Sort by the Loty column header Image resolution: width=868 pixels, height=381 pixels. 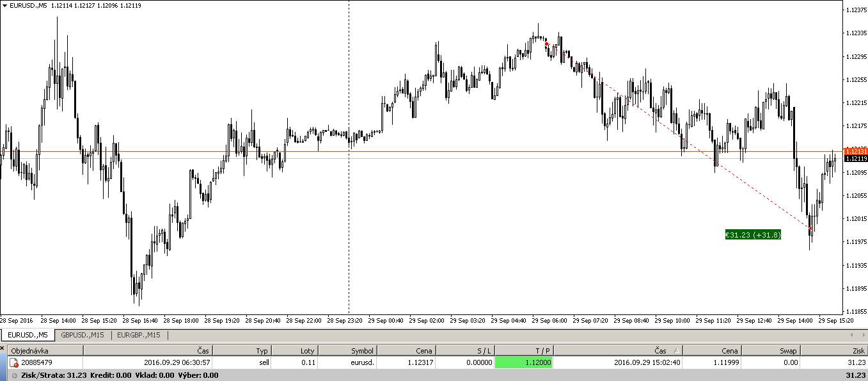[x=294, y=351]
